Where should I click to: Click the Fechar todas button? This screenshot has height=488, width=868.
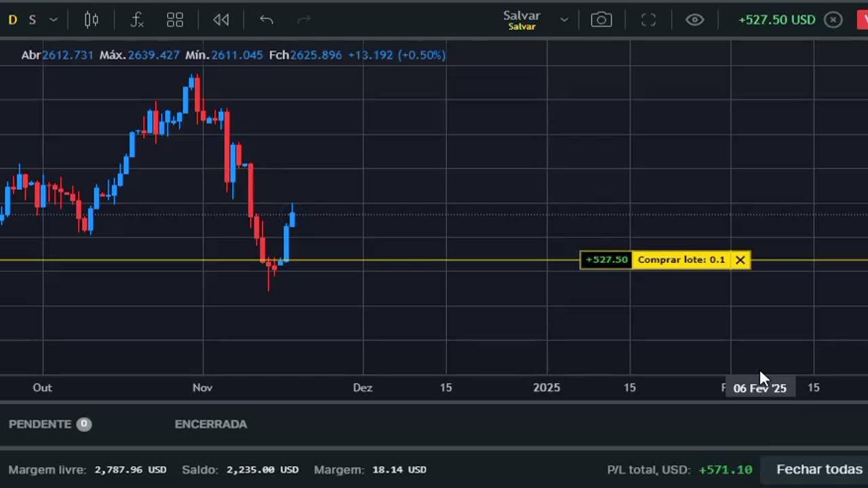tap(819, 469)
